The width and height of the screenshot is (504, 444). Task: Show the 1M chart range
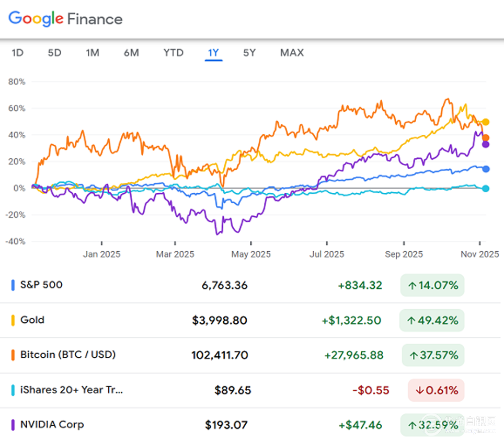tap(93, 53)
